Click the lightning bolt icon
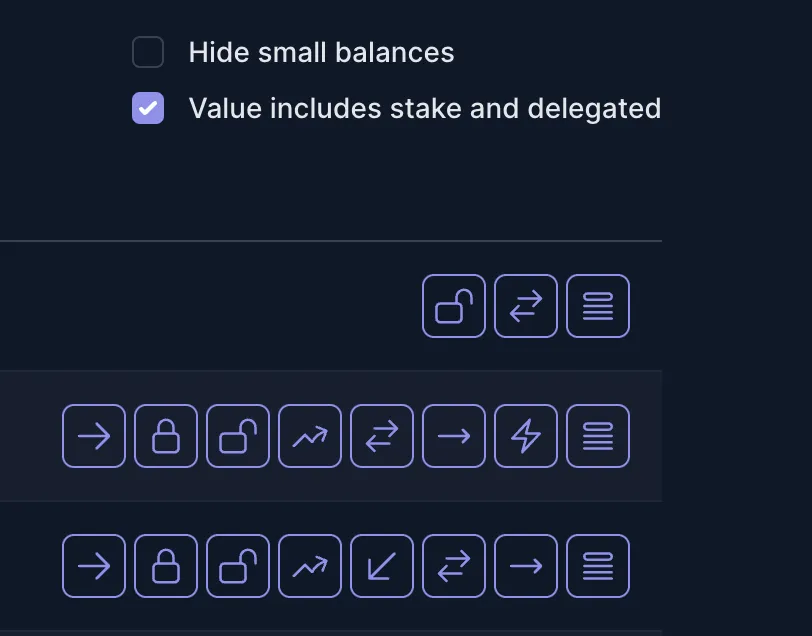 pos(526,436)
